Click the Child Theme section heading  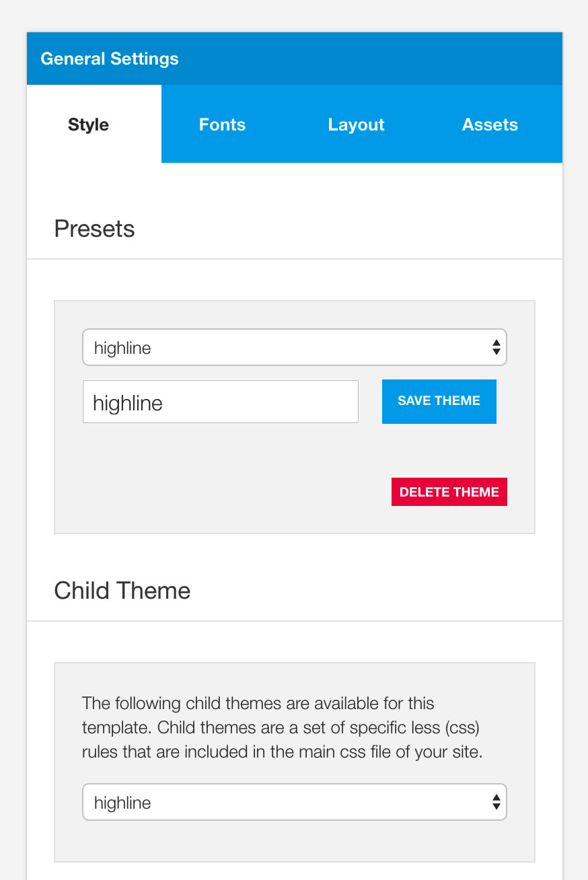click(x=122, y=591)
